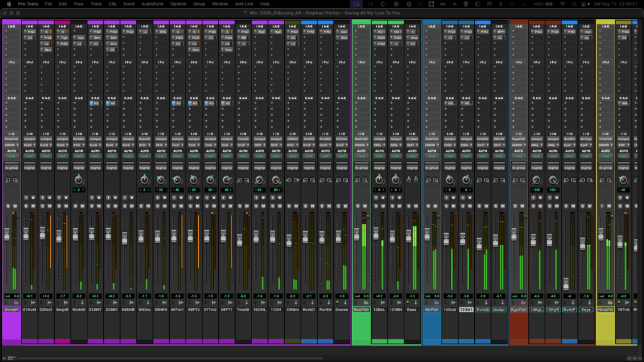Image resolution: width=644 pixels, height=362 pixels.
Task: Click the horizontal scrollbar at window bottom
Action: [170, 358]
